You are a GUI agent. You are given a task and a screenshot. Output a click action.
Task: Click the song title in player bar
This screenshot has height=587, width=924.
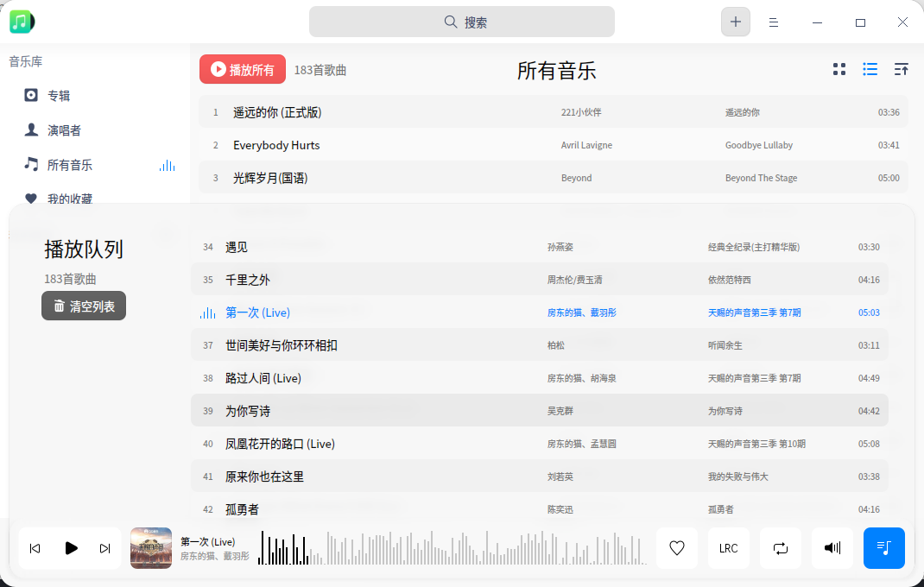click(x=207, y=541)
